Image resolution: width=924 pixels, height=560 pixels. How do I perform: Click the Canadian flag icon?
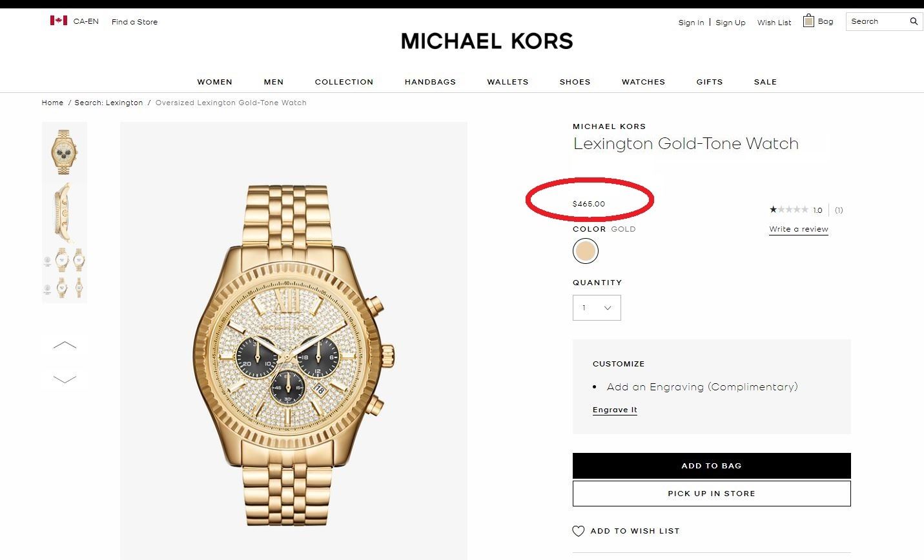(x=59, y=21)
